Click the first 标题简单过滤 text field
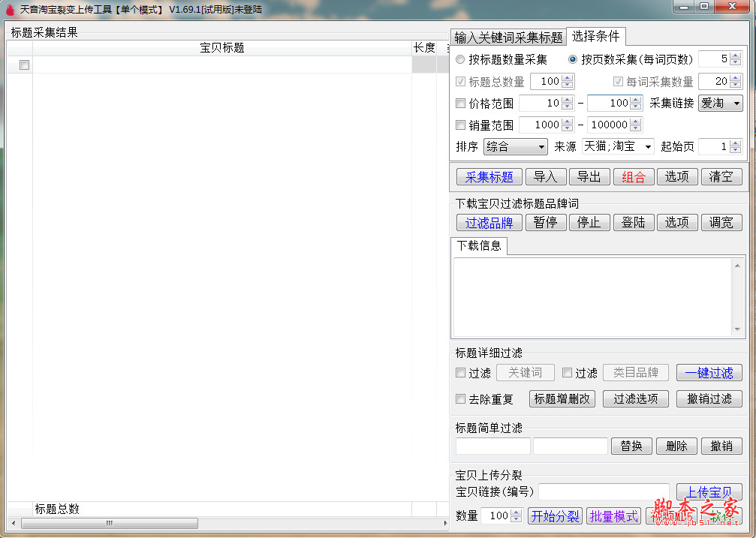756x538 pixels. click(x=492, y=446)
